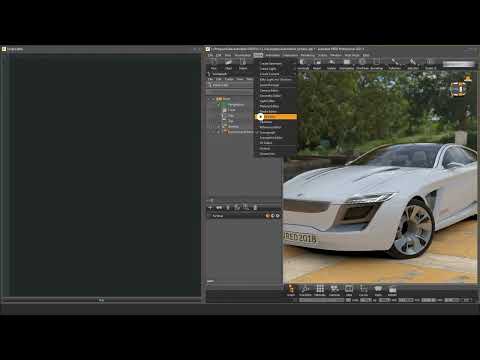This screenshot has width=480, height=360.
Task: Open the Rendering menu in the menu bar
Action: tap(308, 55)
